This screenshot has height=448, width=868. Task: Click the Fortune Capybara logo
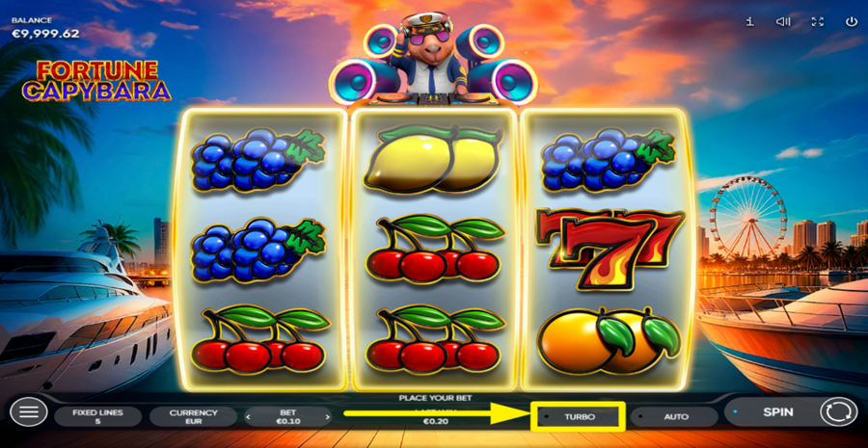click(96, 81)
